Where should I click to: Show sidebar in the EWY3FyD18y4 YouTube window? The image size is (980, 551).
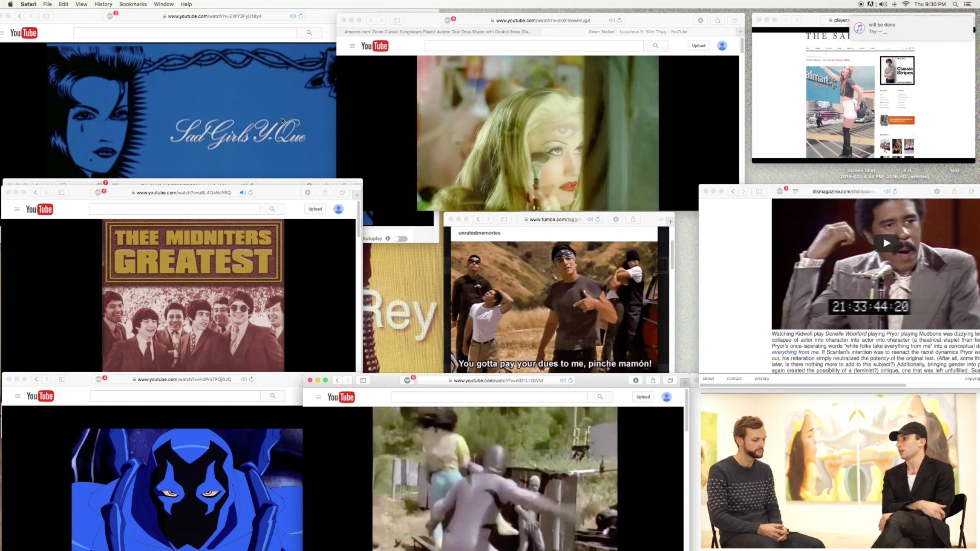(45, 16)
